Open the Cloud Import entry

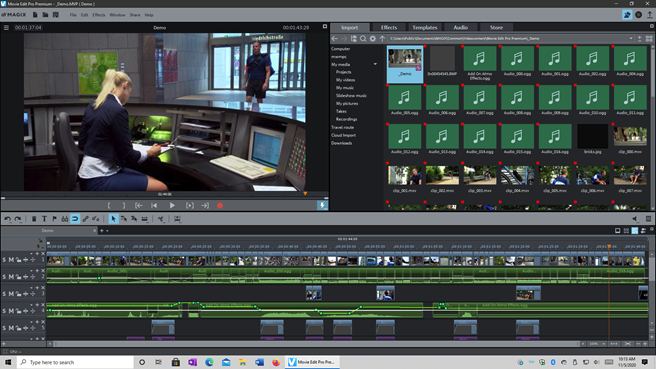(x=343, y=135)
